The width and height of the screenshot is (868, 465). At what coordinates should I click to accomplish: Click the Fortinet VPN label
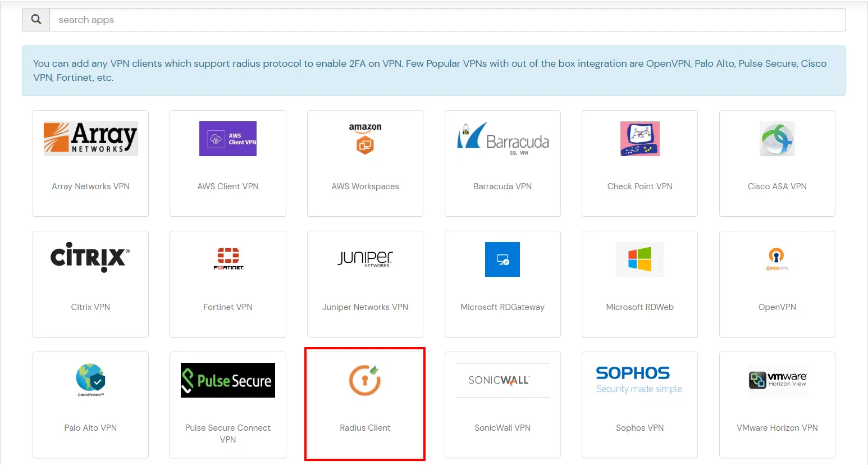(228, 307)
